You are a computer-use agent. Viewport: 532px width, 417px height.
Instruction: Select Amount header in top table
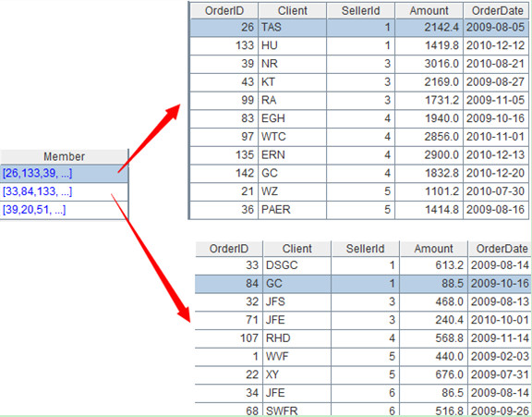pyautogui.click(x=429, y=10)
